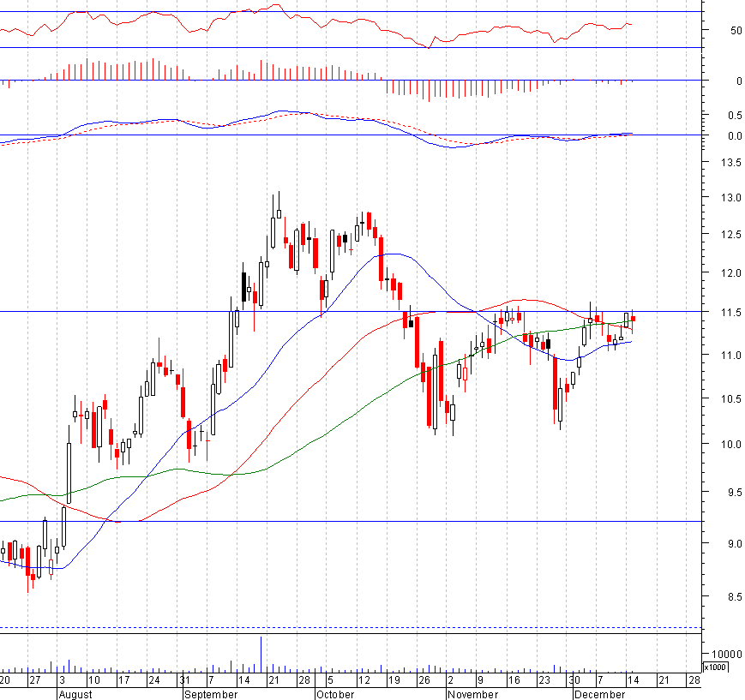Select the '17' date axis label
Screen dimensions: 745x700
(124, 680)
